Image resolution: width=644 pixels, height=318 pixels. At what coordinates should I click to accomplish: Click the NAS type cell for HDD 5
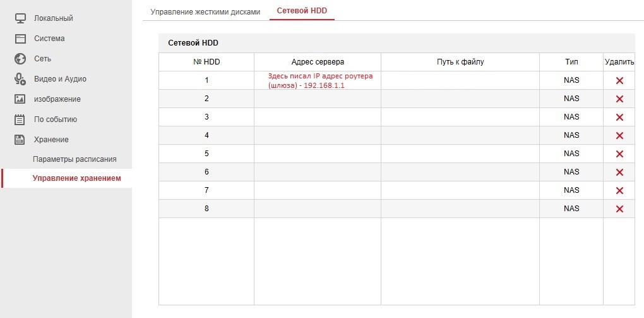571,154
